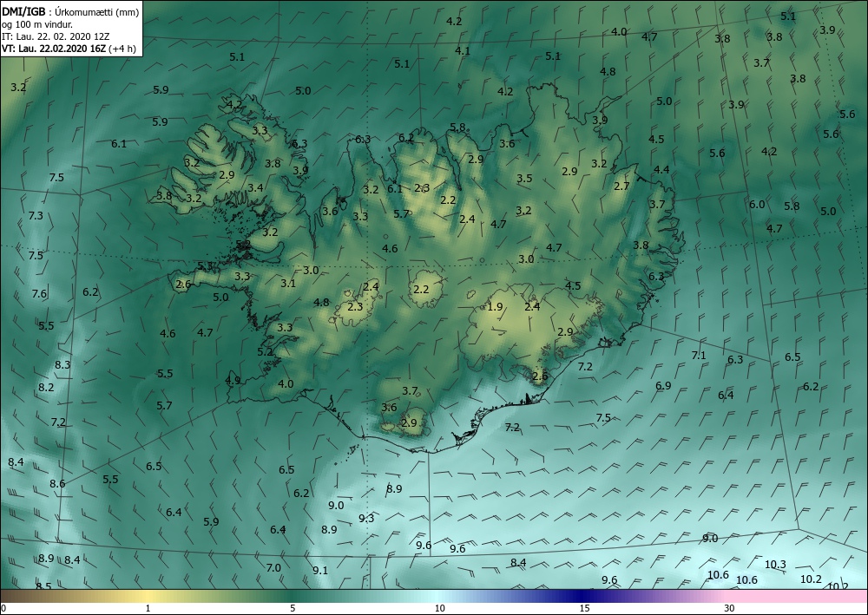The height and width of the screenshot is (615, 868).
Task: Click valid time text "VT: Lau. 22.02.2020 16Z"
Action: click(x=55, y=48)
